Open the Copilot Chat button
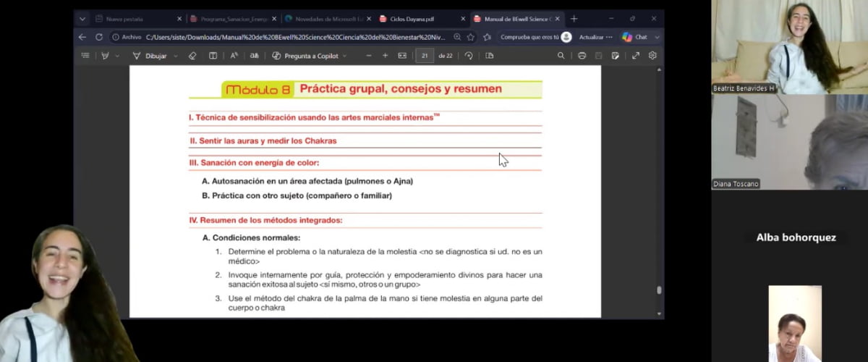868x362 pixels. 634,37
